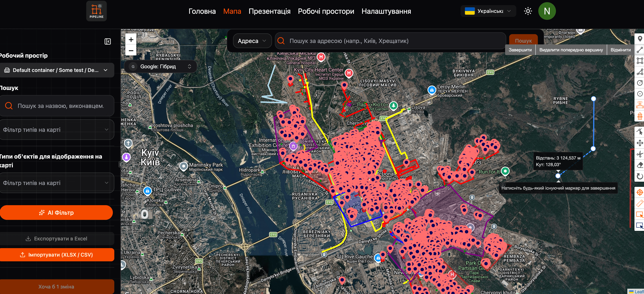Click Видалити попередню вершину

click(571, 50)
